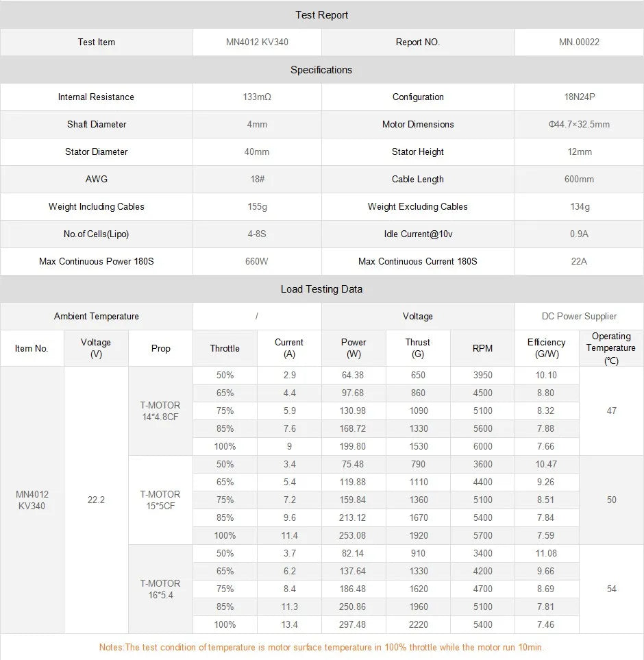Click the 18N24P Configuration cell
The height and width of the screenshot is (660, 644).
click(579, 97)
